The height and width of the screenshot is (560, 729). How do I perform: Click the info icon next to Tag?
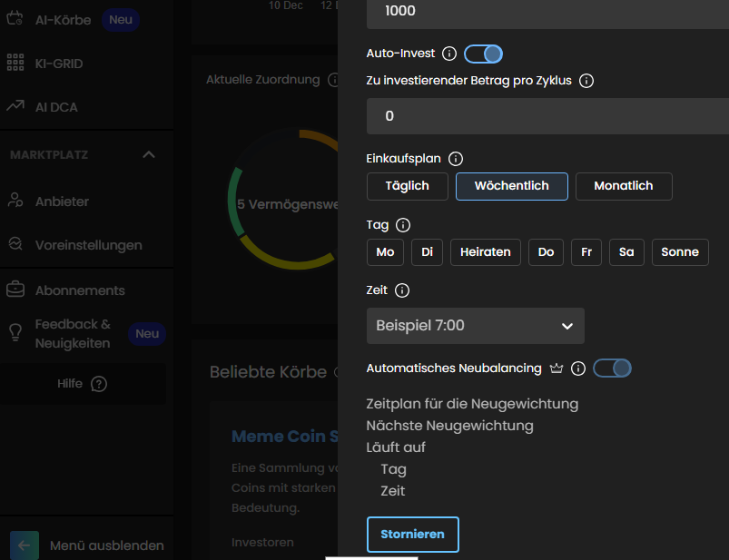pos(403,225)
